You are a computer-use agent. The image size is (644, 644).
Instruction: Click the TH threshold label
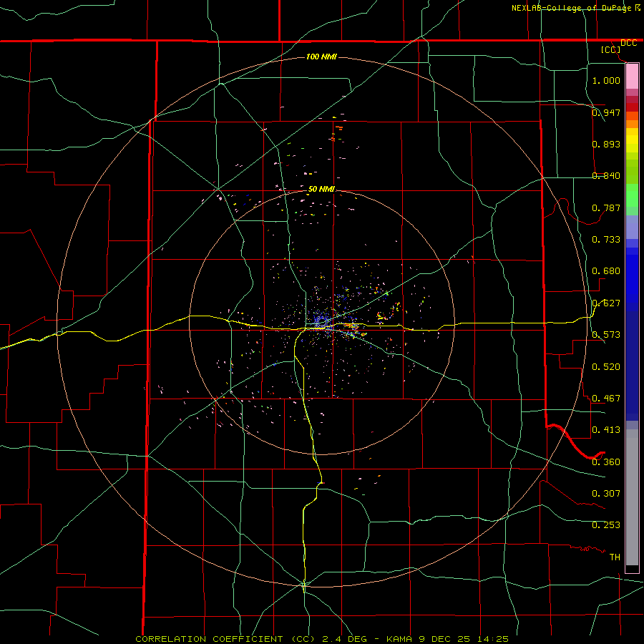[615, 557]
